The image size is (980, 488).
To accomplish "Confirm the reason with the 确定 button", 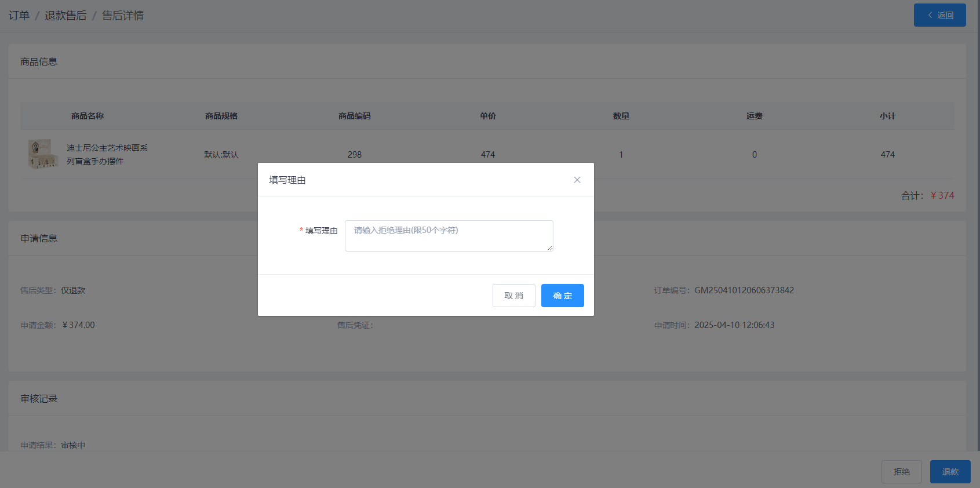I will click(562, 296).
